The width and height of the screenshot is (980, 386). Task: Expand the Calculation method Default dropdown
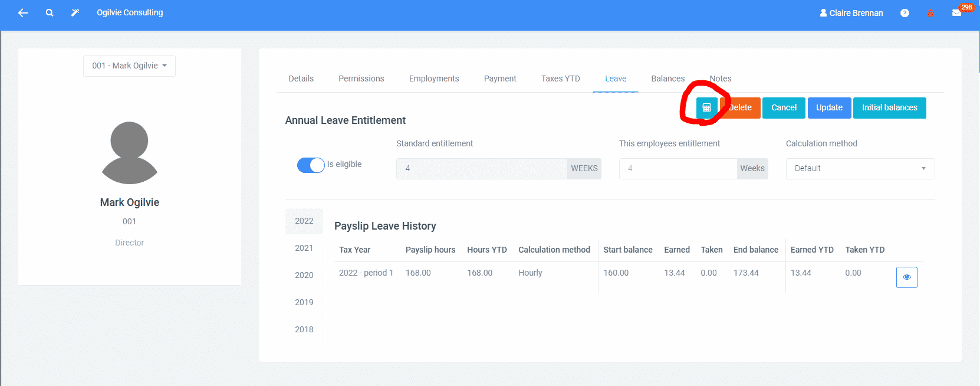pyautogui.click(x=860, y=169)
